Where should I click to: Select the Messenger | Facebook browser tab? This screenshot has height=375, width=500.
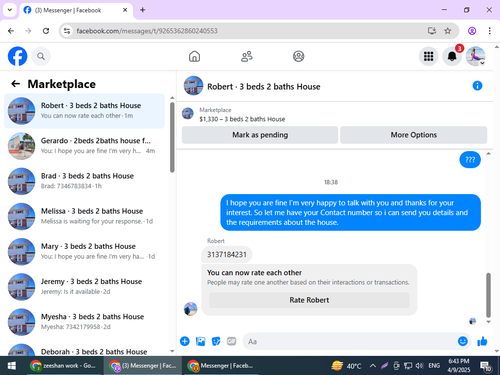76,10
